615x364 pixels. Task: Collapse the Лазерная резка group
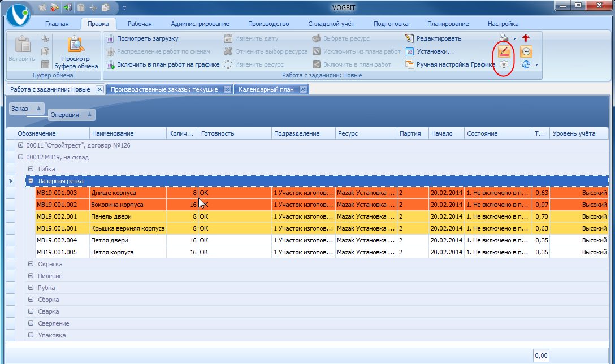tap(31, 181)
